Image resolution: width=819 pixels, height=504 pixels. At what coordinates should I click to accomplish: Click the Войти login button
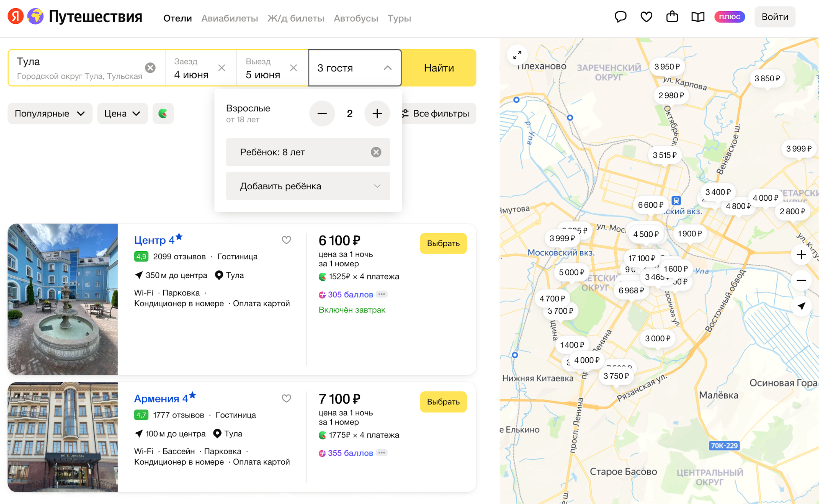pyautogui.click(x=775, y=17)
